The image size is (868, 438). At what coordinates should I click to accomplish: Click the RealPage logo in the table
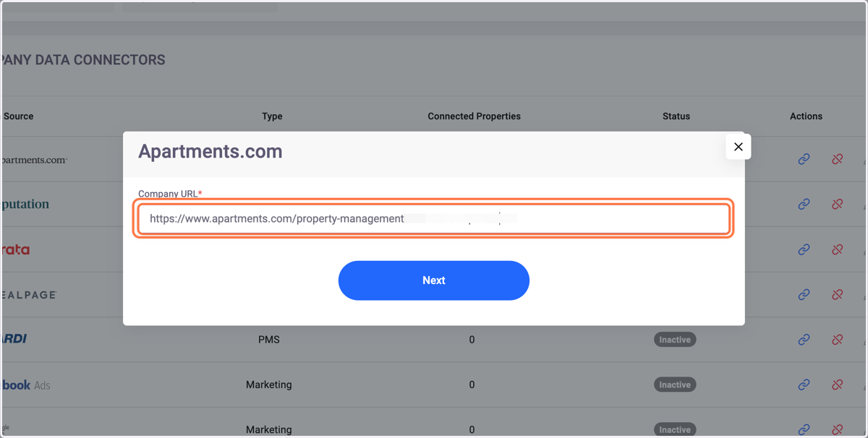pyautogui.click(x=29, y=295)
